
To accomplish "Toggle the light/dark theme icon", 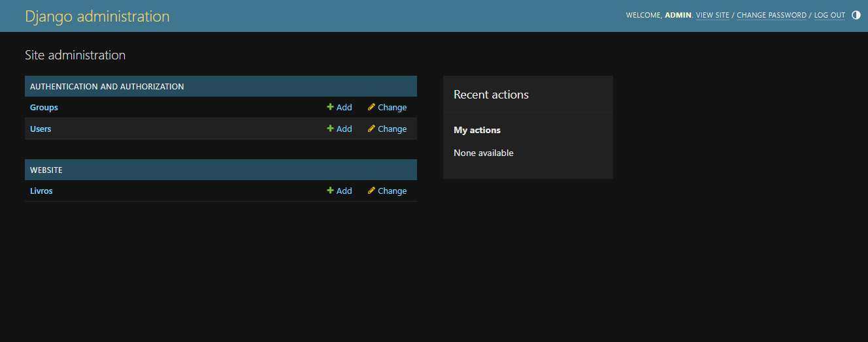I will coord(856,15).
